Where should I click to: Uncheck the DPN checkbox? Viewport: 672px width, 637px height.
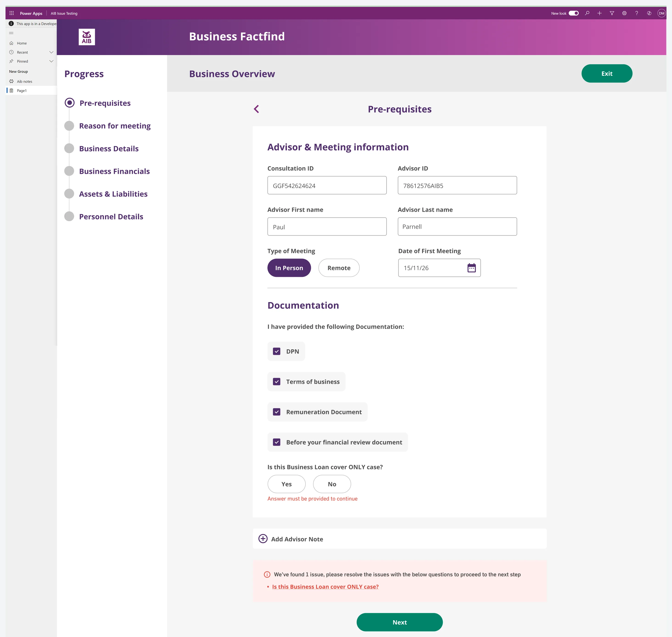[277, 351]
